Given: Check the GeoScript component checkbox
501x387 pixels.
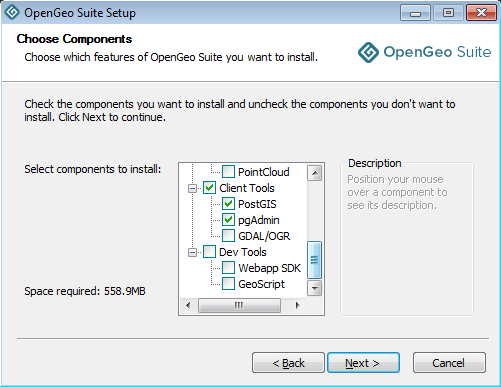Looking at the screenshot, I should 228,284.
